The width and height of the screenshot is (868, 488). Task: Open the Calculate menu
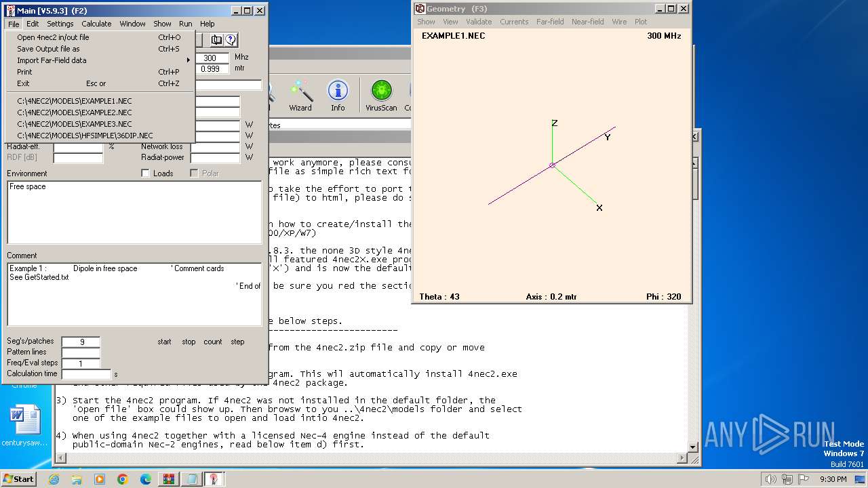pyautogui.click(x=96, y=24)
